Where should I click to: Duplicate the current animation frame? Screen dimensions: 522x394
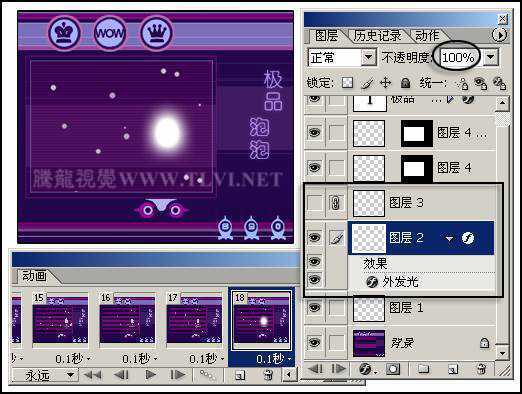click(x=240, y=375)
